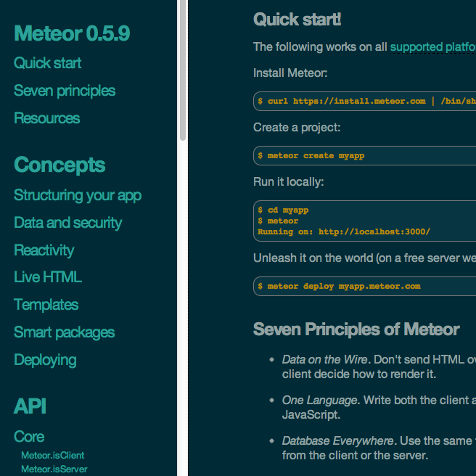Click the cd myapp command line

click(283, 210)
